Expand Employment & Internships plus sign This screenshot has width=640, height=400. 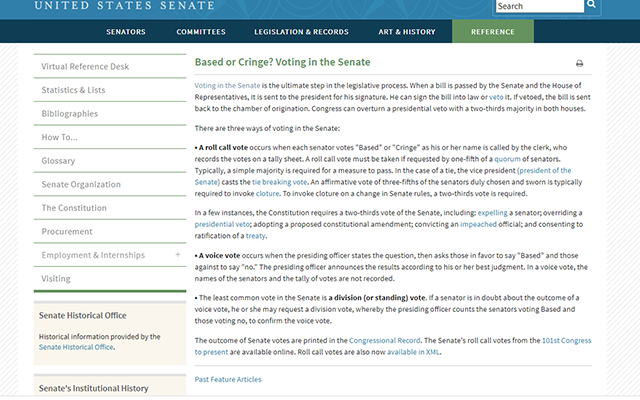178,255
